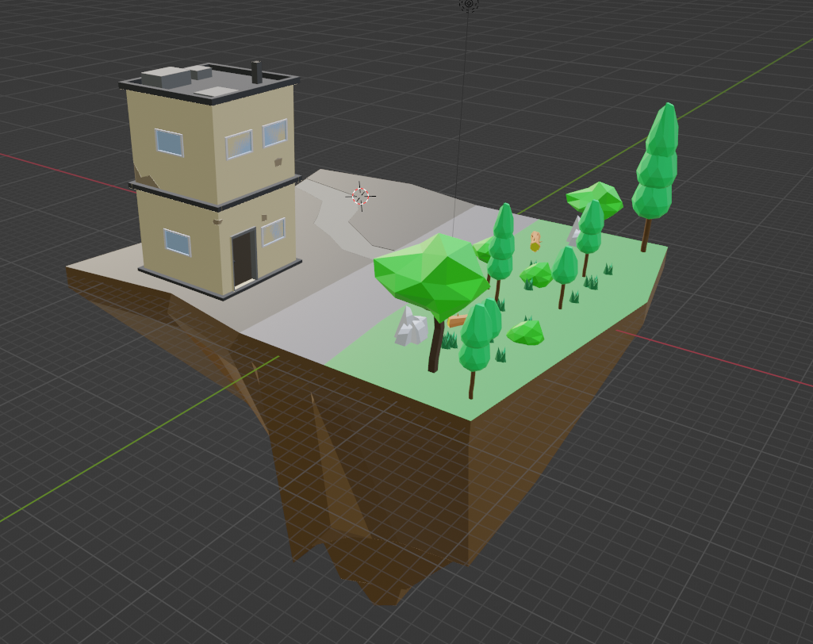Select the tallest pine tree at right edge
Screen dimensions: 813x644
pos(656,163)
